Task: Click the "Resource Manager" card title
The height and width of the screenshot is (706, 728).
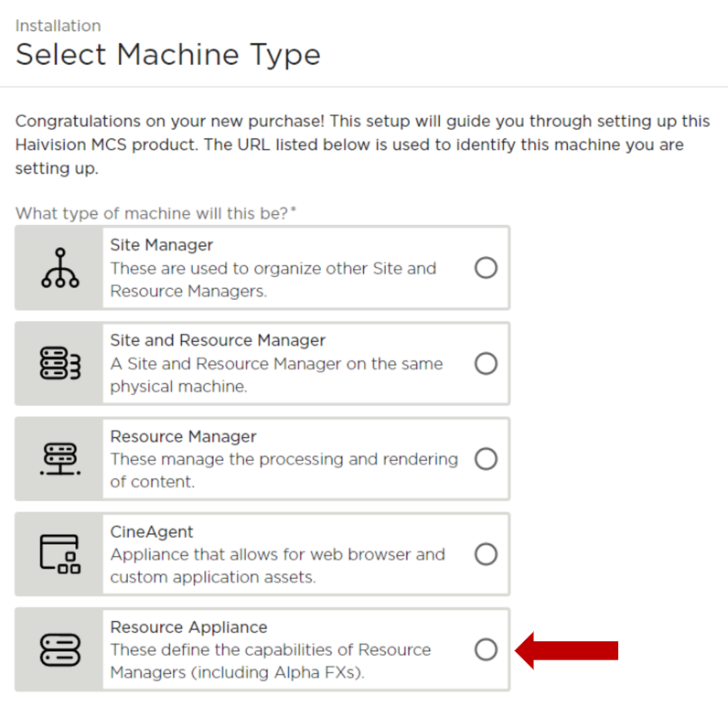Action: pos(183,436)
